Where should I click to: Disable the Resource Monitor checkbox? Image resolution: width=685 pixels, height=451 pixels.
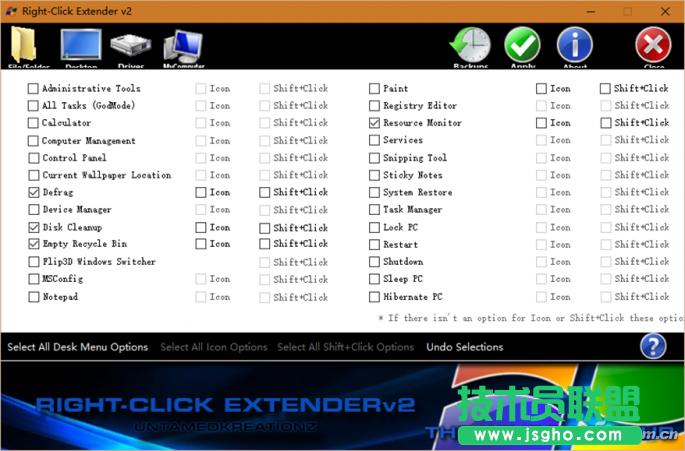point(375,123)
